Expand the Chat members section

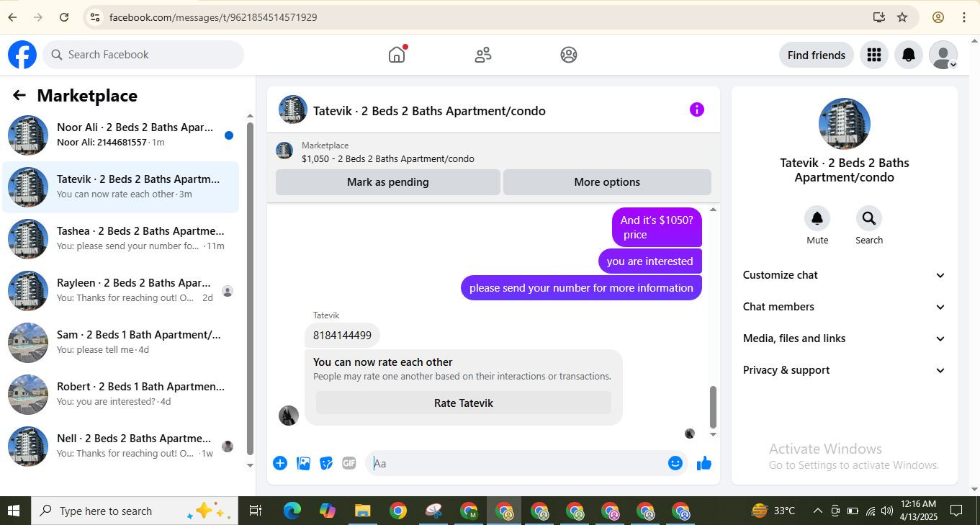tap(844, 307)
